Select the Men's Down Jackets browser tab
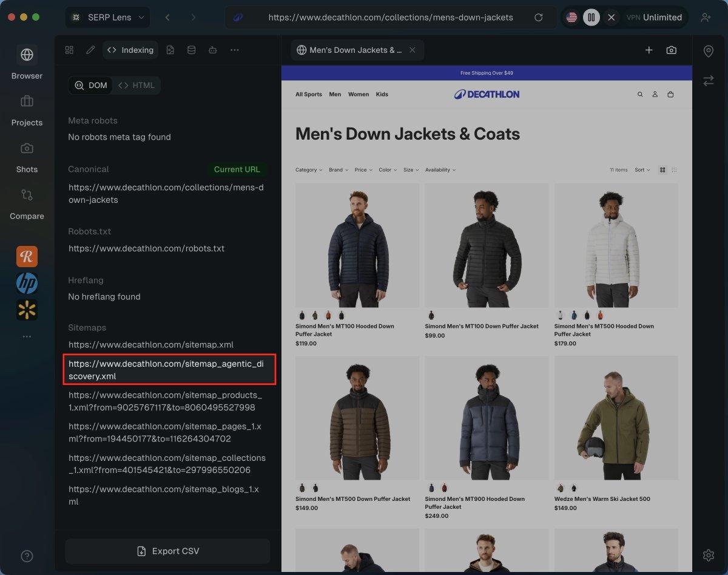Image resolution: width=728 pixels, height=575 pixels. (357, 50)
